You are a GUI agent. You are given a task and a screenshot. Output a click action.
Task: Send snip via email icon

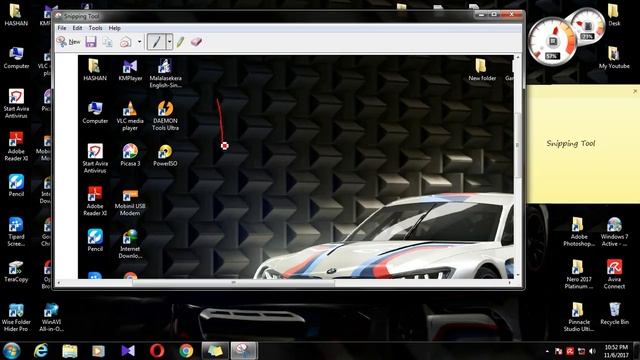(x=125, y=42)
